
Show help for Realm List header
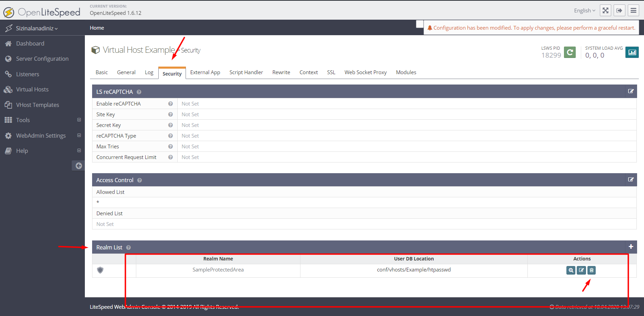128,248
